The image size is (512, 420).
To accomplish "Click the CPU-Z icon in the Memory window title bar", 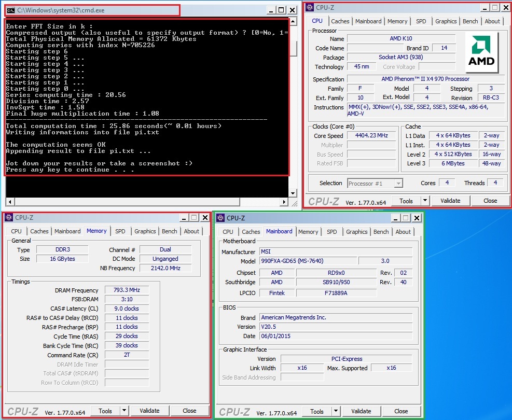I will click(9, 218).
